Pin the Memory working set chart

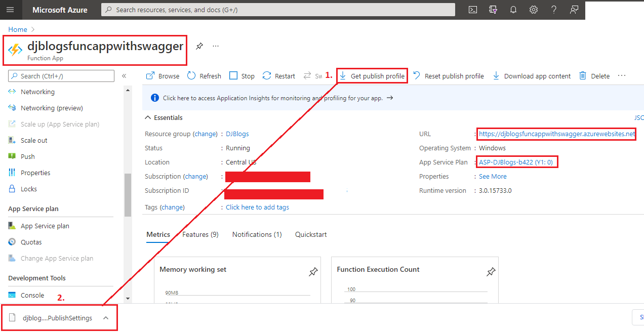[313, 272]
